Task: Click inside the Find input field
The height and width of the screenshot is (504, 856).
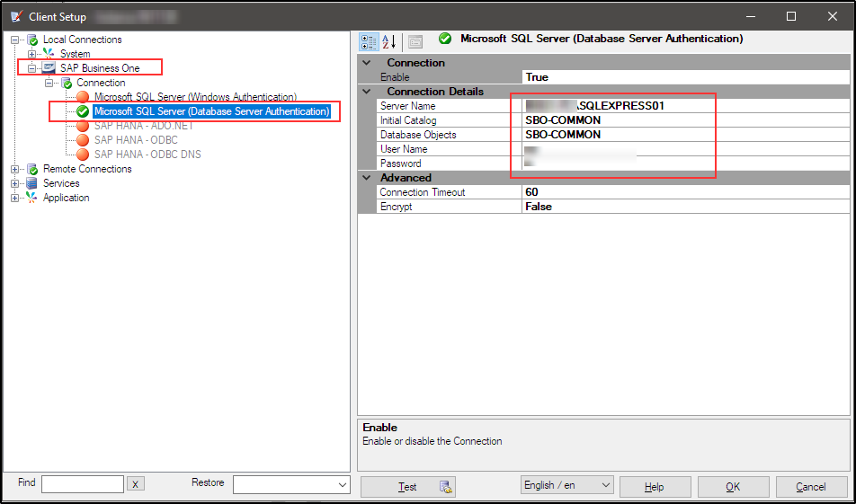Action: click(x=83, y=484)
